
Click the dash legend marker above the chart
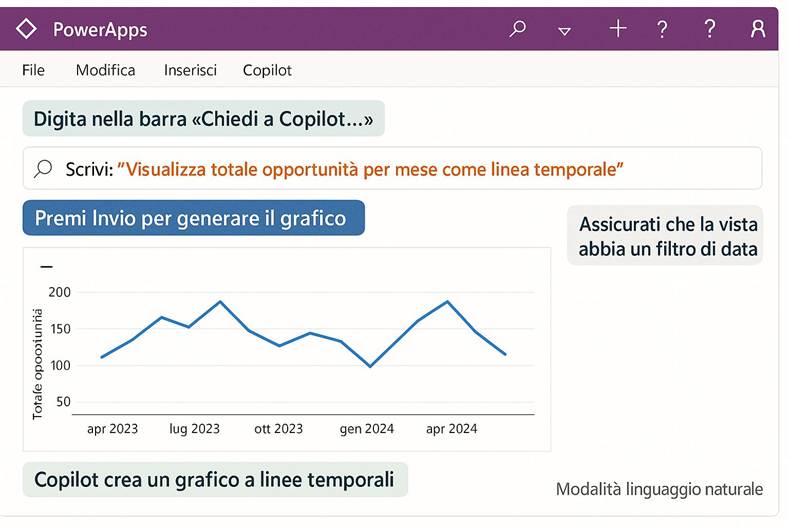coord(46,267)
